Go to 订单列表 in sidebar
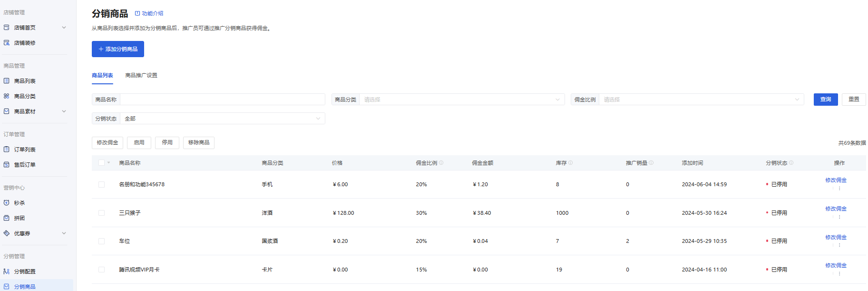868x291 pixels. (x=25, y=150)
